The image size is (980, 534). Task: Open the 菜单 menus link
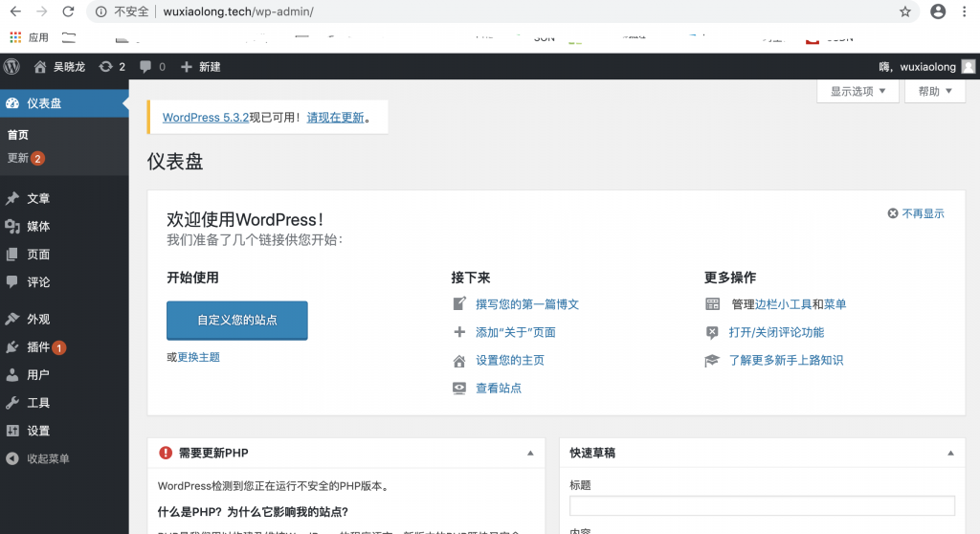click(x=835, y=304)
